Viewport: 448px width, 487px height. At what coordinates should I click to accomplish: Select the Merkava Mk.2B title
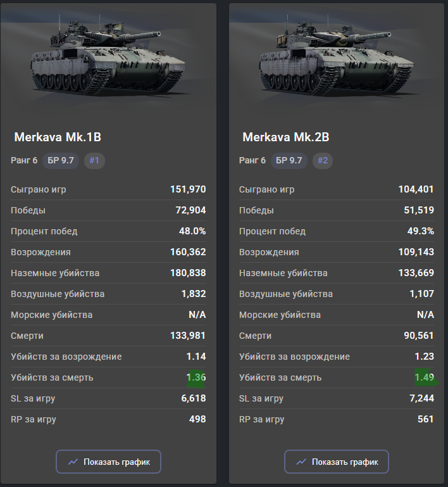(286, 137)
